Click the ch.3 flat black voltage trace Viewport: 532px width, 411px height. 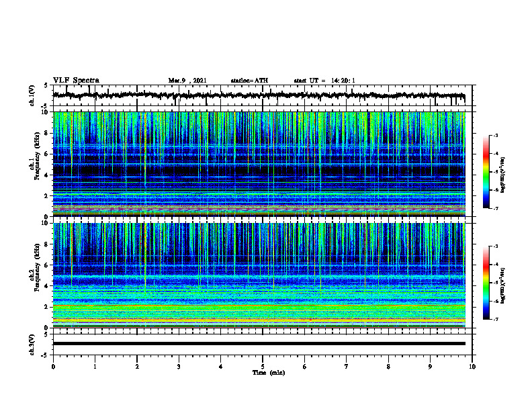click(259, 344)
